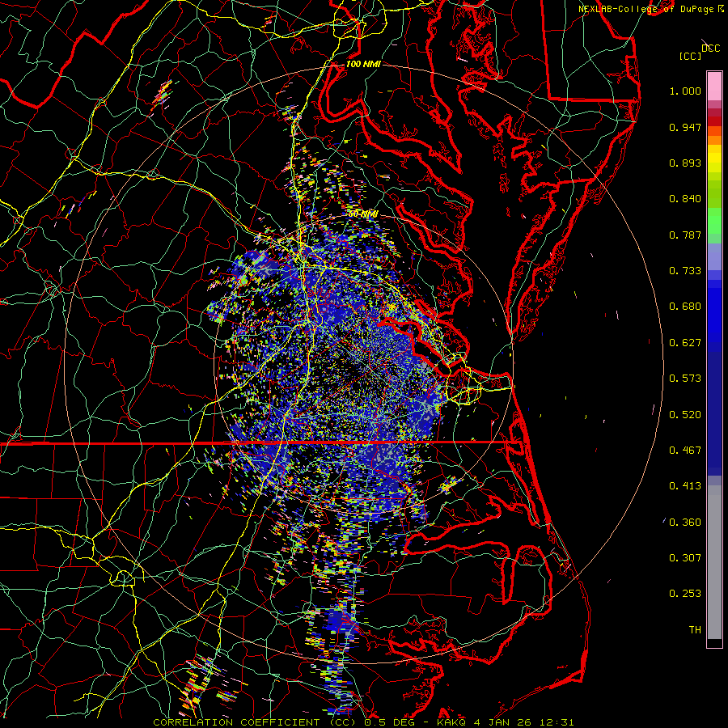Select the 0.680 legend value

tap(685, 307)
